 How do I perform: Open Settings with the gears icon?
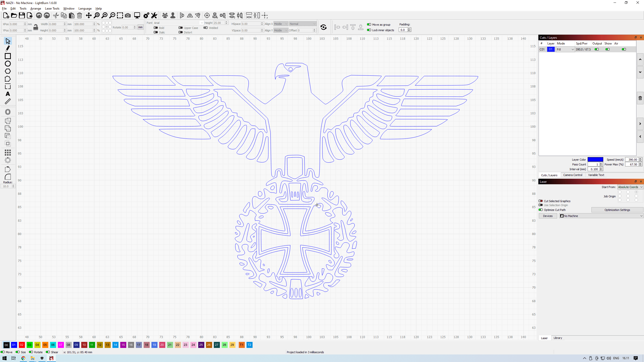146,16
